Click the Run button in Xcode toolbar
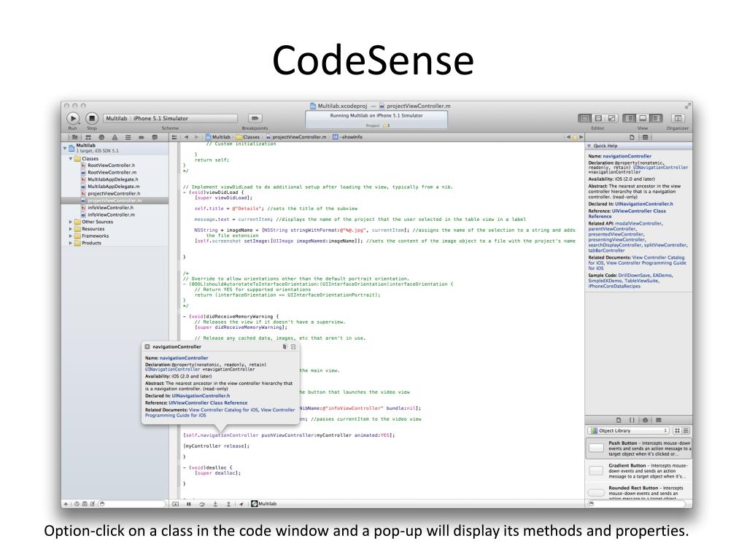747x560 pixels. 72,118
